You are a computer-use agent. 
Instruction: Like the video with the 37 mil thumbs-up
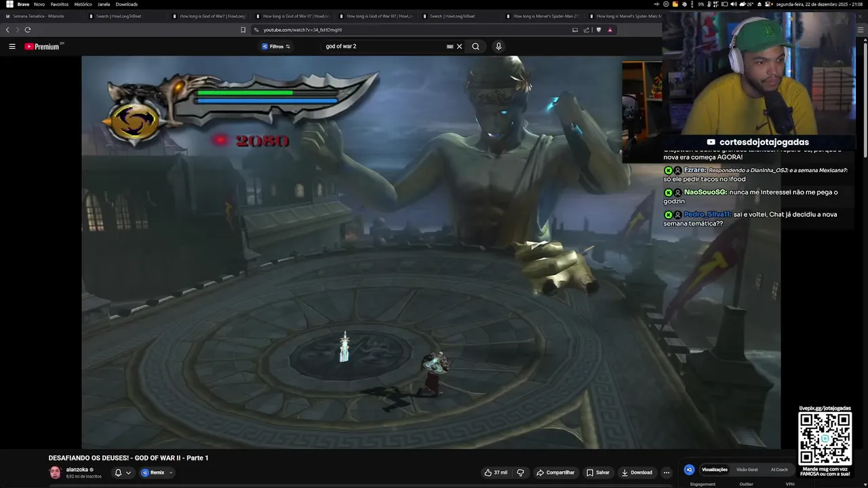tap(496, 472)
